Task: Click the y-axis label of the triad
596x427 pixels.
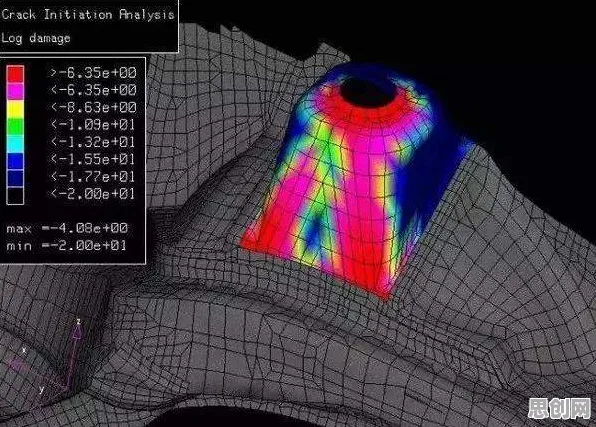Action: (x=41, y=389)
